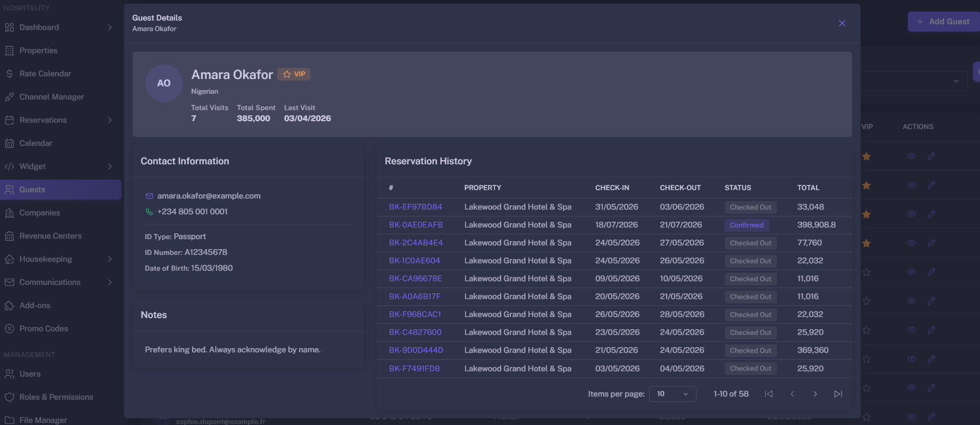Click the TOTAL column header

point(808,188)
